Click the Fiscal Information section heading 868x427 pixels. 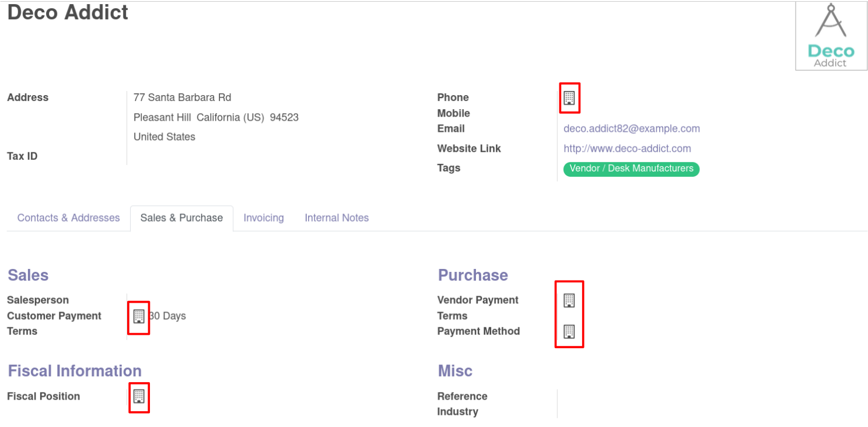click(75, 371)
